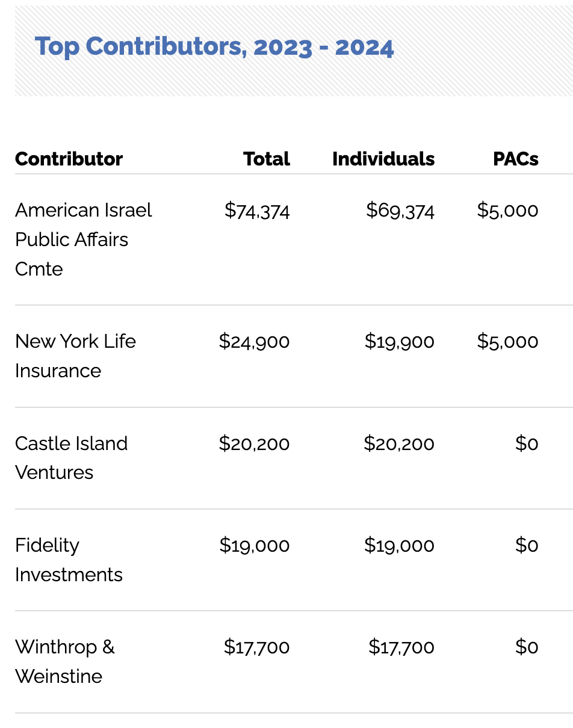Select the $20,200 total for Castle Island
This screenshot has width=573, height=728.
pyautogui.click(x=254, y=443)
